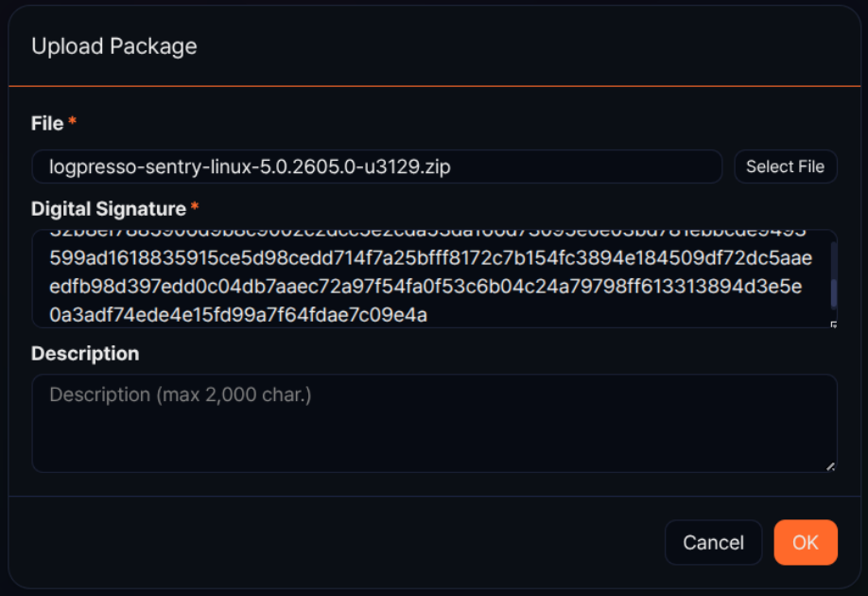Click the Digital Signature textarea resize handle
This screenshot has height=596, width=868.
(833, 324)
